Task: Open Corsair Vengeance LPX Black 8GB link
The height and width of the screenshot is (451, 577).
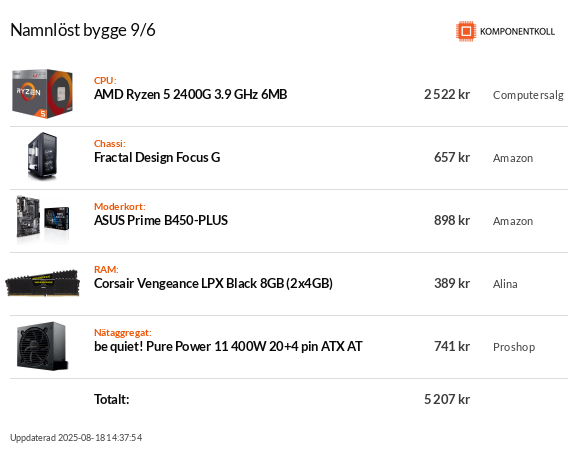Action: point(213,284)
